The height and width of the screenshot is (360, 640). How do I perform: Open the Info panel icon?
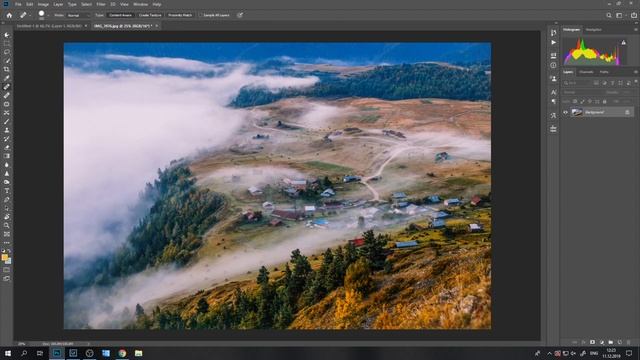click(553, 65)
